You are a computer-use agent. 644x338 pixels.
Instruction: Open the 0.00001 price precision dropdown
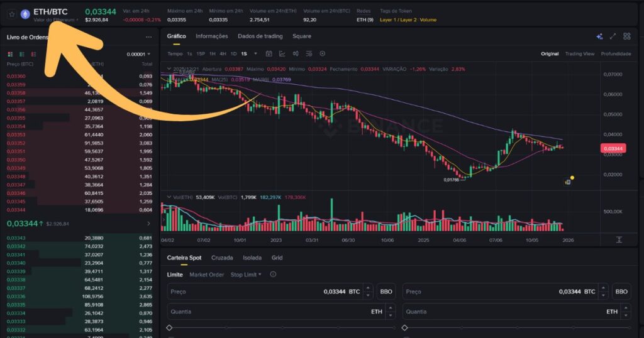(138, 54)
